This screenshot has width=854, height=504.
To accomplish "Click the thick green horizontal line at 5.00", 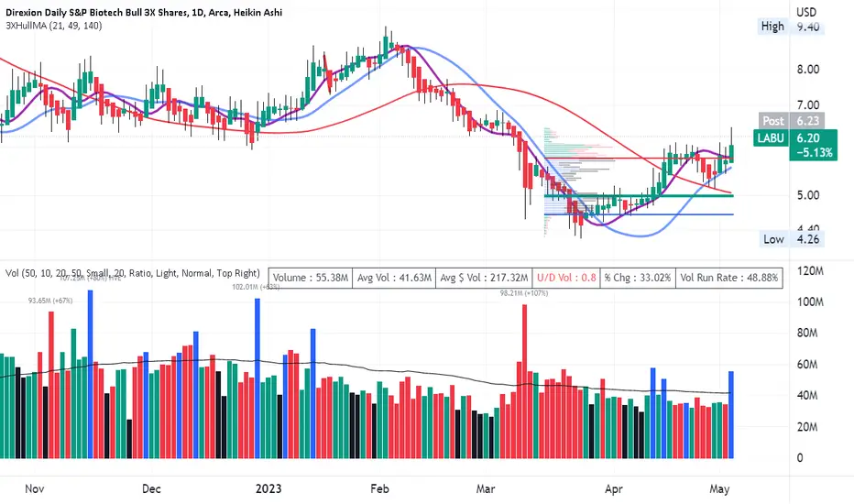I will tap(639, 195).
